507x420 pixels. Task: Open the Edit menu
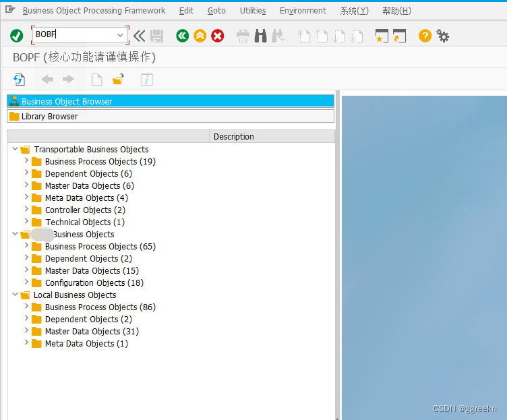187,11
